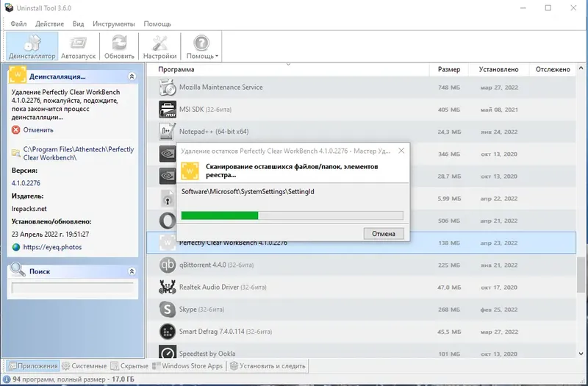Viewport: 588px width, 386px height.
Task: Select the Skype program icon
Action: (x=168, y=309)
